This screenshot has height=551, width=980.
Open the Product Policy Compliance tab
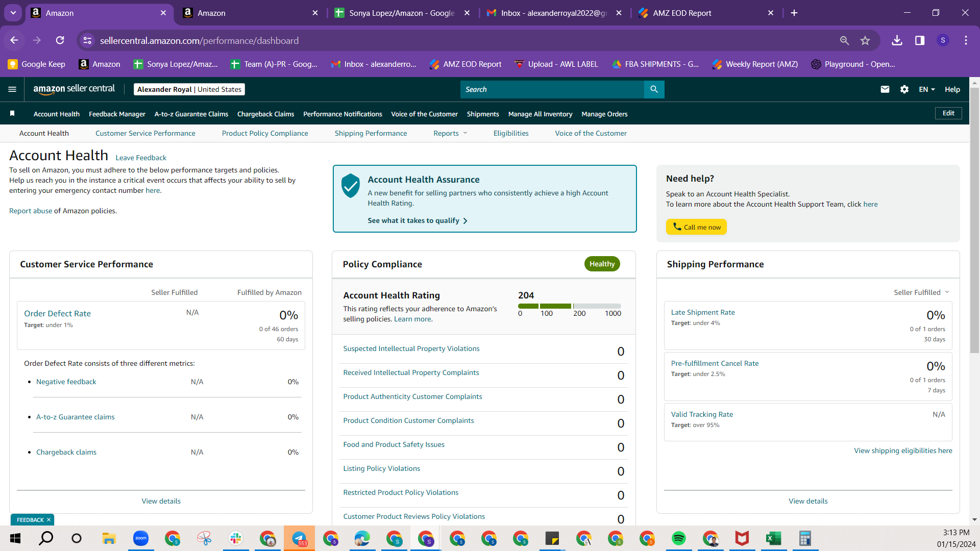click(265, 133)
